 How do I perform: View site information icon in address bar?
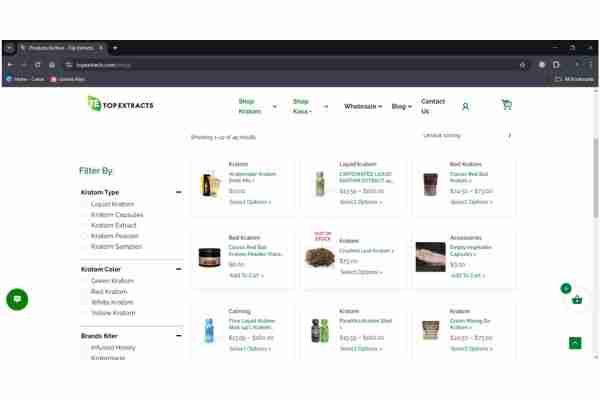tap(68, 65)
